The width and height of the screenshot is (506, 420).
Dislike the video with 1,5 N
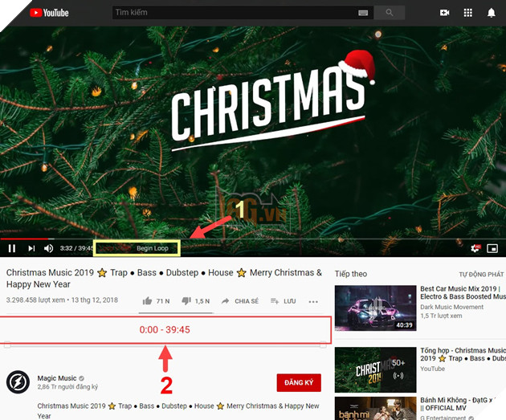(195, 301)
